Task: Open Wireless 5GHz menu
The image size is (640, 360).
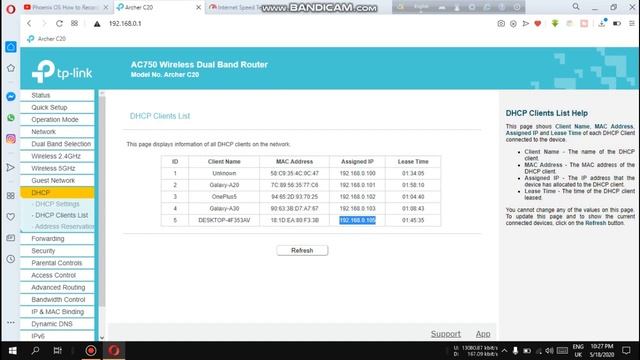Action: tap(57, 169)
